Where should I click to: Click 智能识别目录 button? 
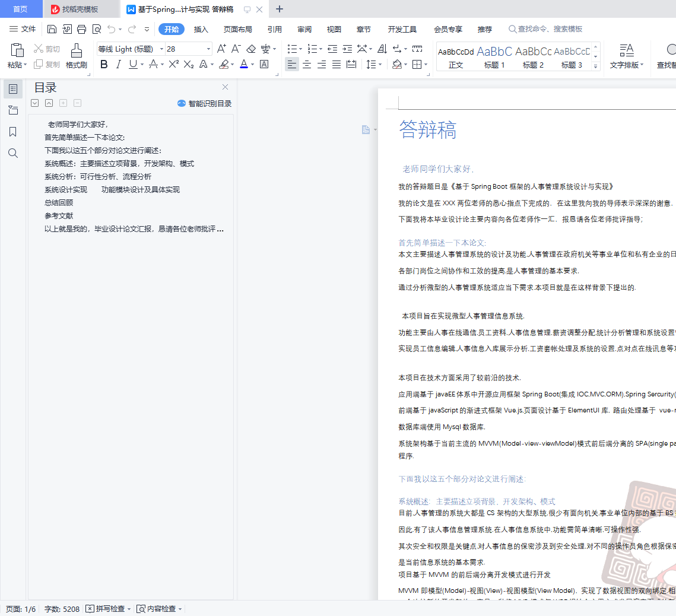click(204, 103)
